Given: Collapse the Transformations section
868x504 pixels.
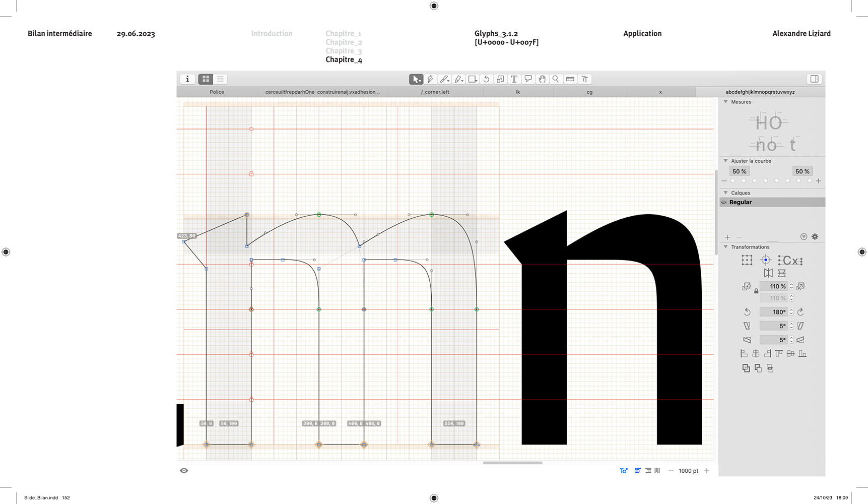Looking at the screenshot, I should [725, 247].
